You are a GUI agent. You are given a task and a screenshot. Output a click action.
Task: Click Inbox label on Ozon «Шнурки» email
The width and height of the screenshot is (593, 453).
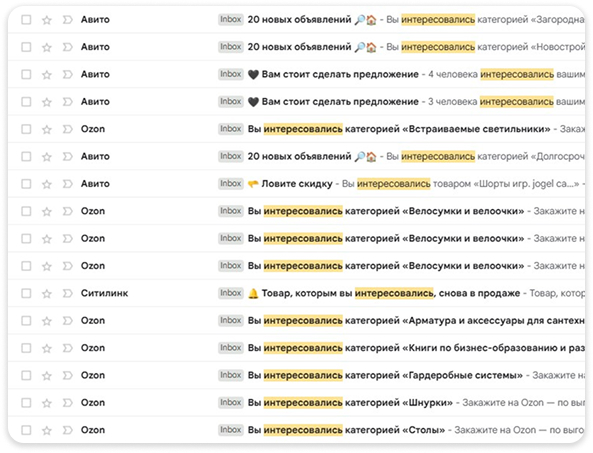tap(231, 402)
